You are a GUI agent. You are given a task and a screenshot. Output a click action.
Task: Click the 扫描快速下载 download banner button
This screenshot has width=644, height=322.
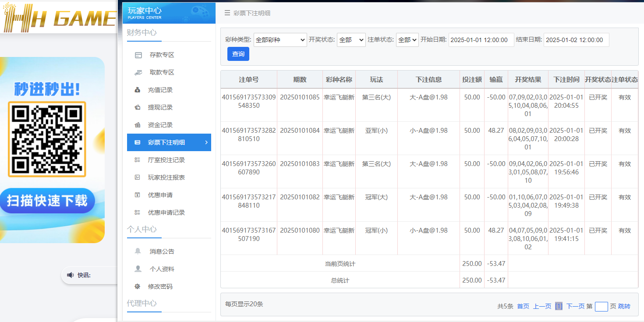(x=48, y=200)
